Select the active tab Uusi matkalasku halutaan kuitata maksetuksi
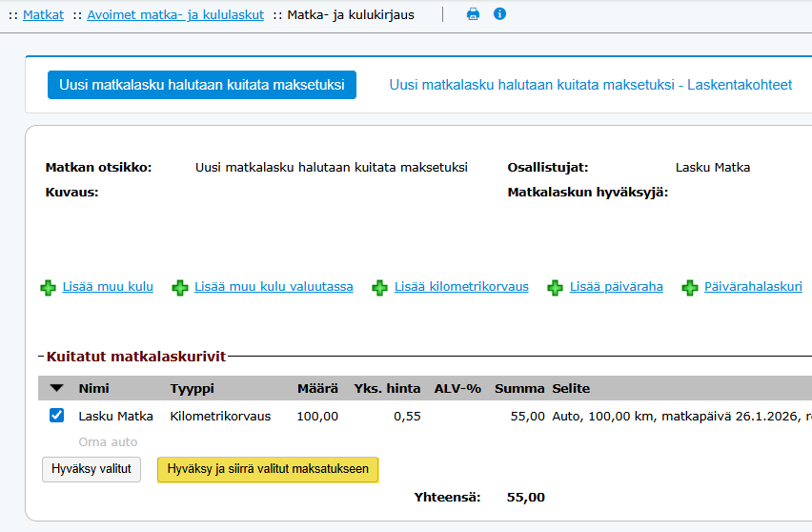This screenshot has height=532, width=812. pyautogui.click(x=202, y=85)
